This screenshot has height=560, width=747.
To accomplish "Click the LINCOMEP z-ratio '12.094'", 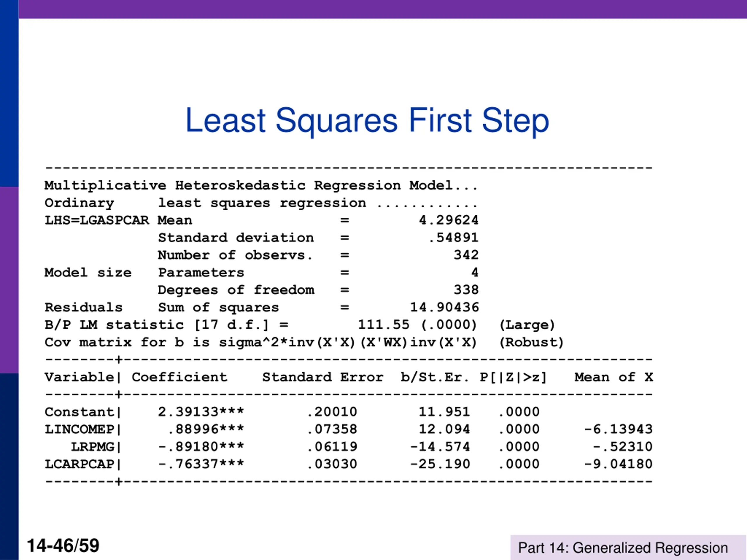I will click(444, 429).
